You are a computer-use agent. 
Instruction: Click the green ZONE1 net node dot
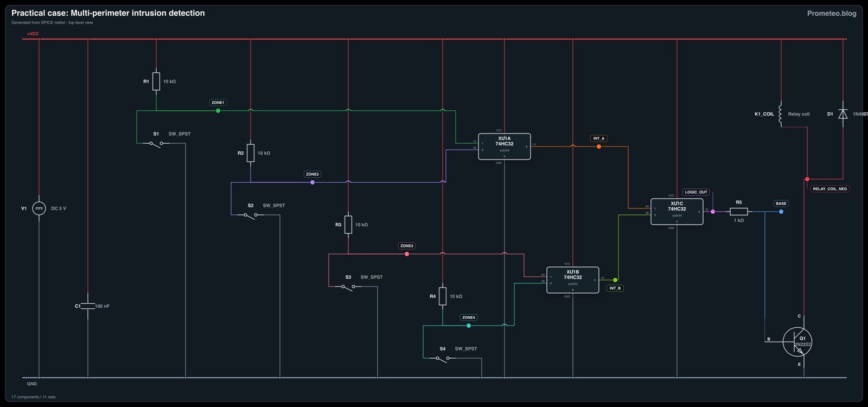click(218, 111)
